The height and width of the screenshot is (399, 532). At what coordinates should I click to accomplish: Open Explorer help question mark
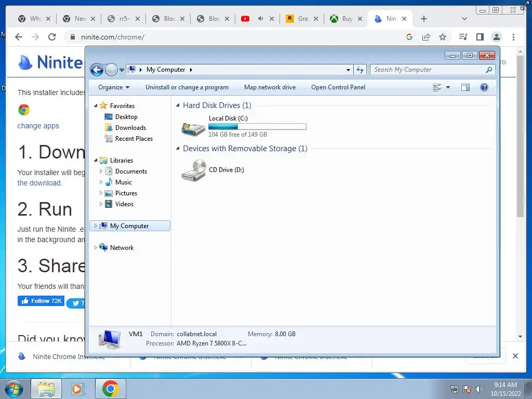tap(484, 87)
